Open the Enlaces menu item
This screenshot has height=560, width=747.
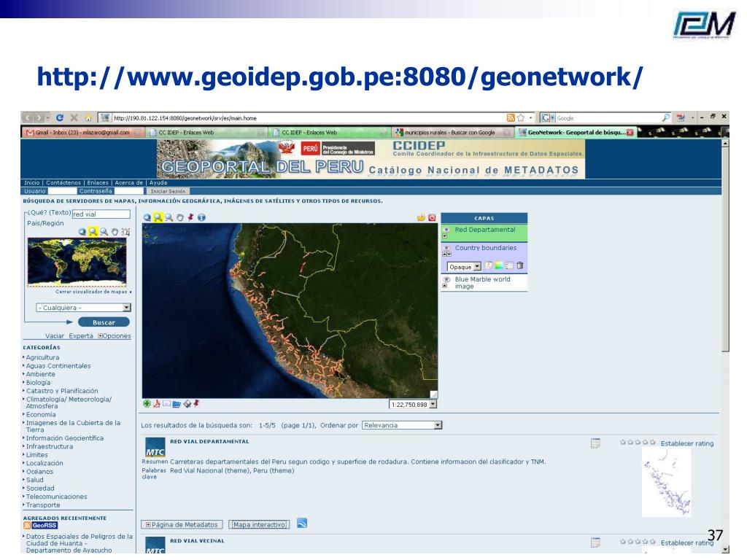click(x=98, y=183)
